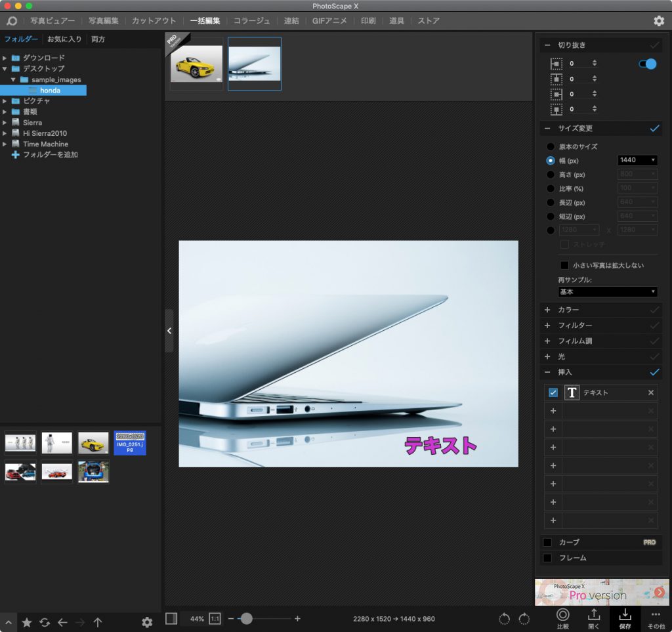
Task: Switch to the コラージュ tab
Action: point(252,21)
